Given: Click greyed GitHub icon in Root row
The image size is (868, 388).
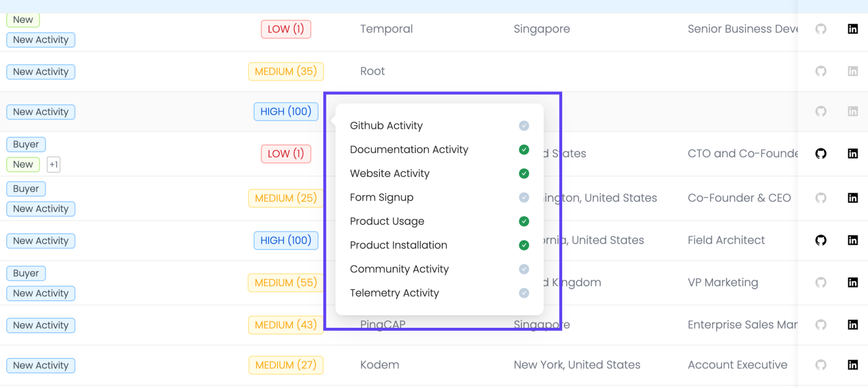Looking at the screenshot, I should click(821, 71).
